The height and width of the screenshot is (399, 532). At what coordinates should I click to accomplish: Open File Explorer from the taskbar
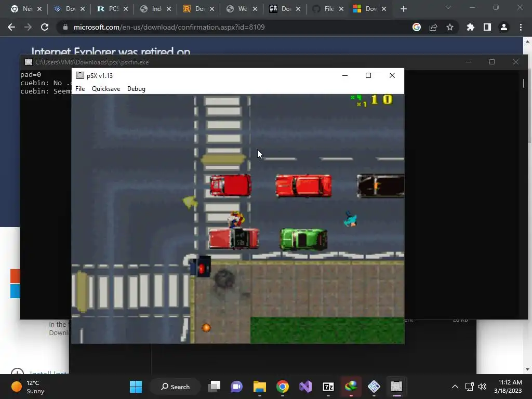pos(260,387)
